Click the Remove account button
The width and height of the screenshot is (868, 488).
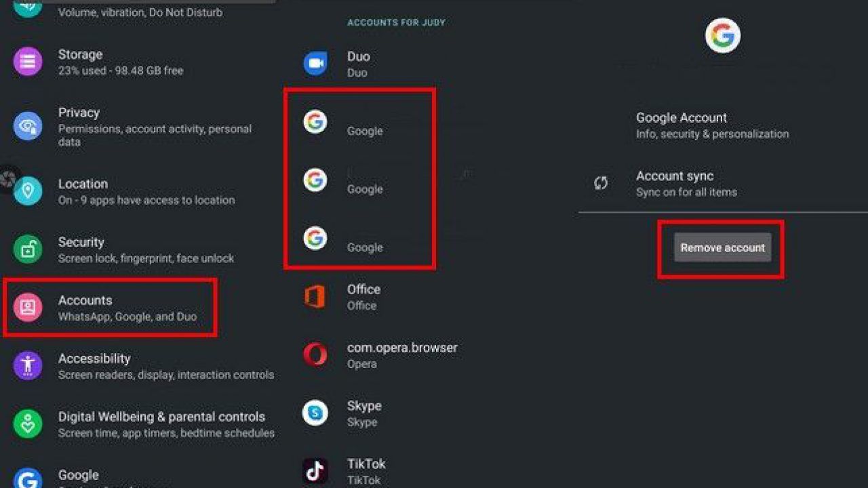tap(722, 247)
